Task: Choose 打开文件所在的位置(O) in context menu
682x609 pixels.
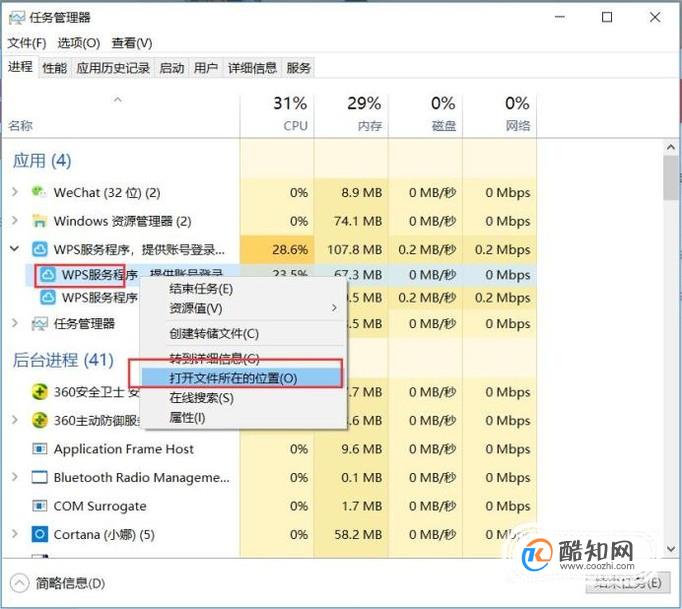Action: (242, 378)
